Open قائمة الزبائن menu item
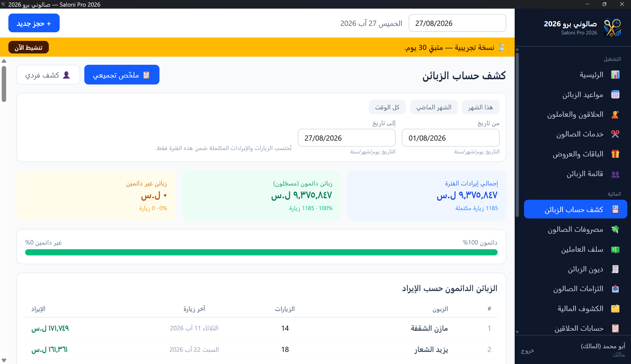Viewport: 631px width, 364px height. 576,174
